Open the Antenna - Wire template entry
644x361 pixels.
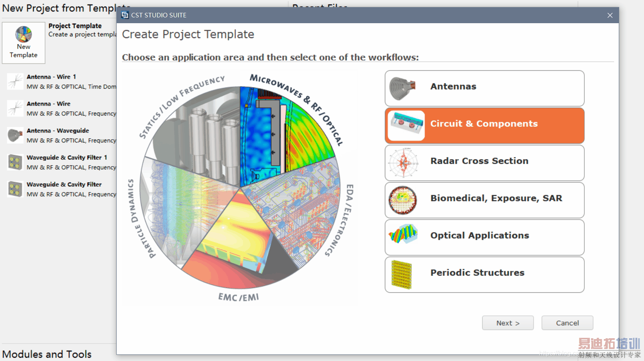(62, 108)
